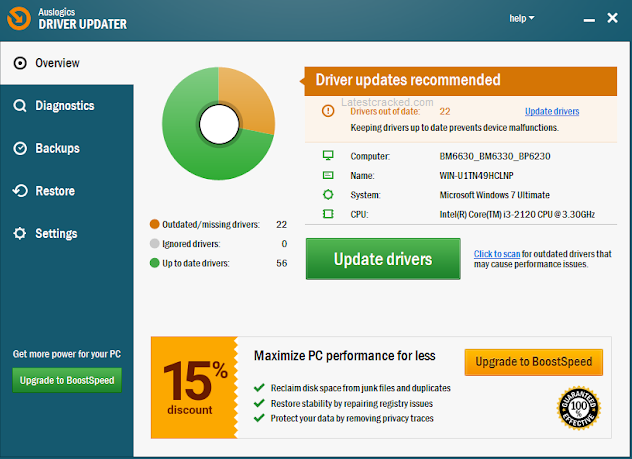
Task: Follow the Update drivers link in banner
Action: tap(552, 111)
